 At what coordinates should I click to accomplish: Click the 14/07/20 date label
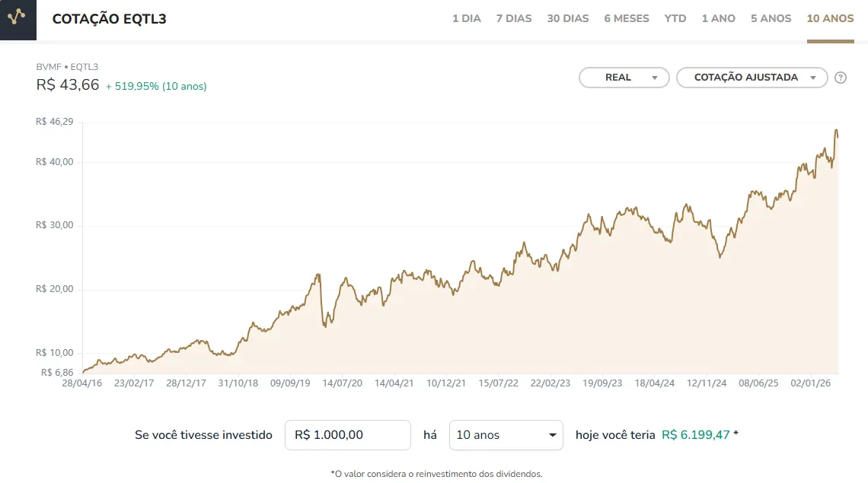pyautogui.click(x=342, y=383)
